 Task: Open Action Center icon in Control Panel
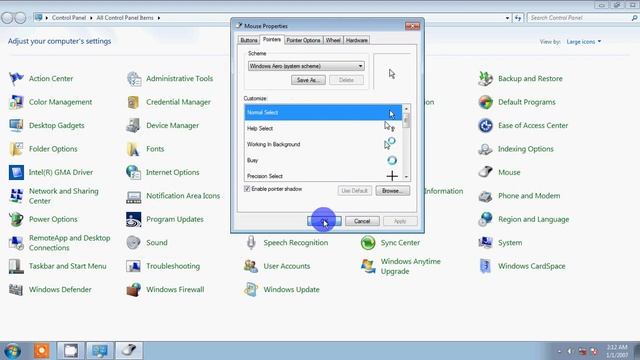click(x=16, y=78)
